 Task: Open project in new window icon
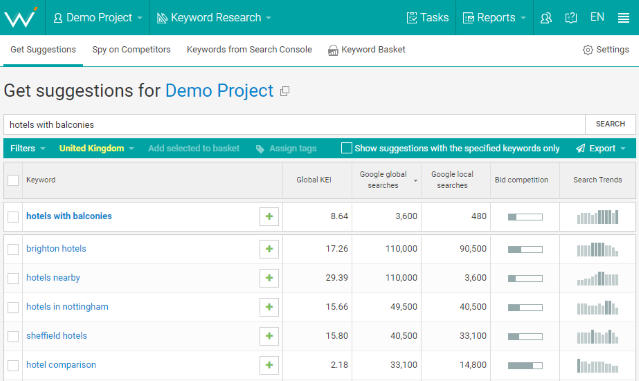[284, 91]
